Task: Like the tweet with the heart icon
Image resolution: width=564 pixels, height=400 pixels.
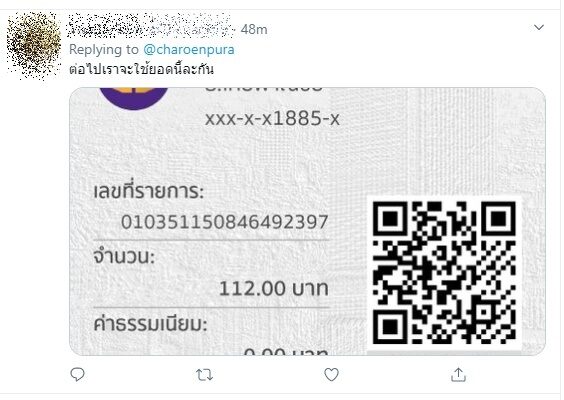Action: pyautogui.click(x=331, y=374)
